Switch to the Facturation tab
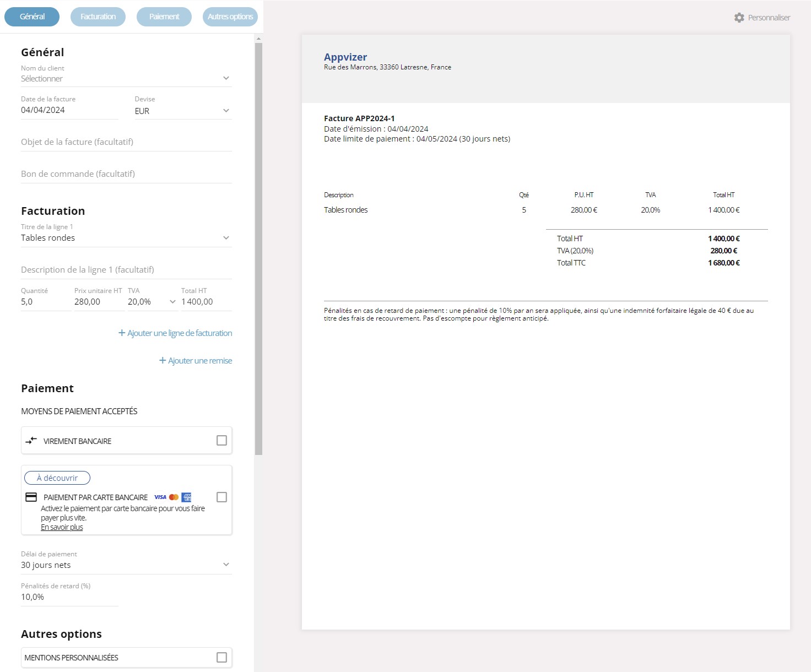Viewport: 811px width, 672px height. (x=98, y=17)
